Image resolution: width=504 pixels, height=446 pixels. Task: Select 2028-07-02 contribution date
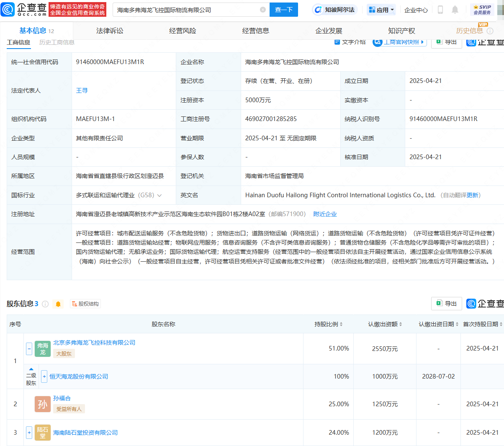click(x=438, y=376)
